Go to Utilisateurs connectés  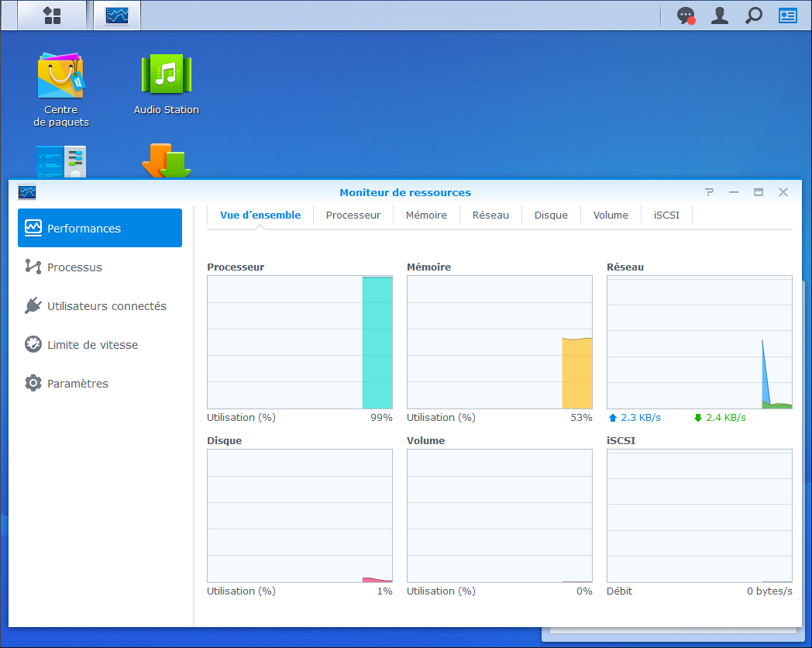pos(106,306)
